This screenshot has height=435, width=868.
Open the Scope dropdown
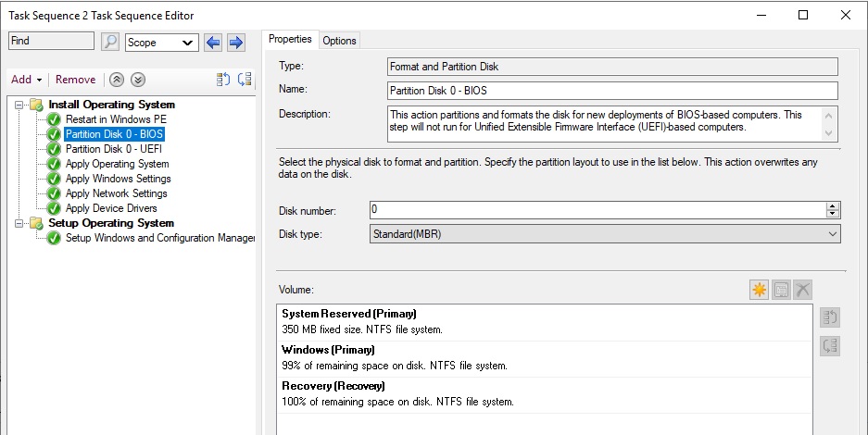coord(162,43)
